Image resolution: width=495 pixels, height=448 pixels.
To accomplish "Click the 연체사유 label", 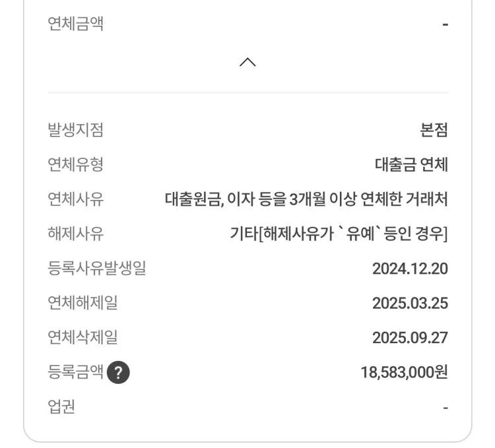I will 76,199.
